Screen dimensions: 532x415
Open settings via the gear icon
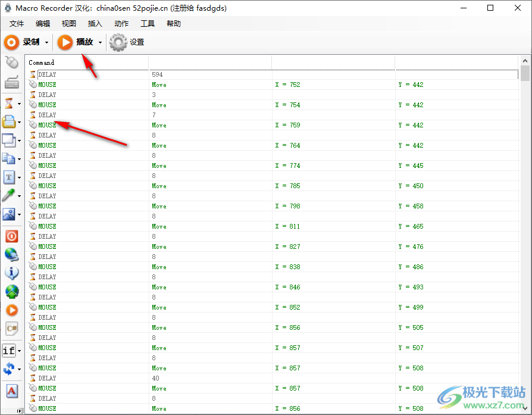[118, 42]
